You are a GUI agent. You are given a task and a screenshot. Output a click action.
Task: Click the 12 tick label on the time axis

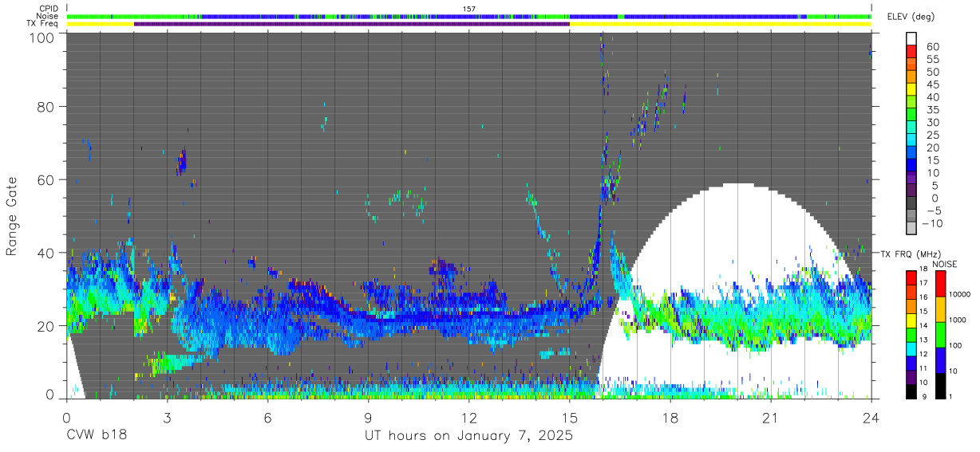click(x=468, y=417)
